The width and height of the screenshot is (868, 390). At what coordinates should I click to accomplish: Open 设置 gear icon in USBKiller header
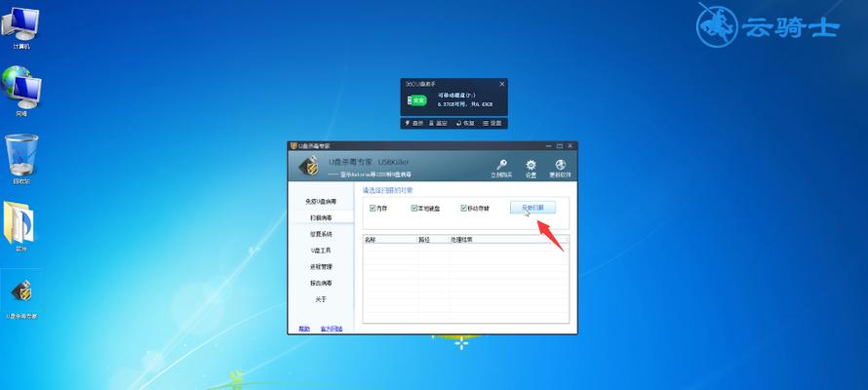pyautogui.click(x=531, y=168)
